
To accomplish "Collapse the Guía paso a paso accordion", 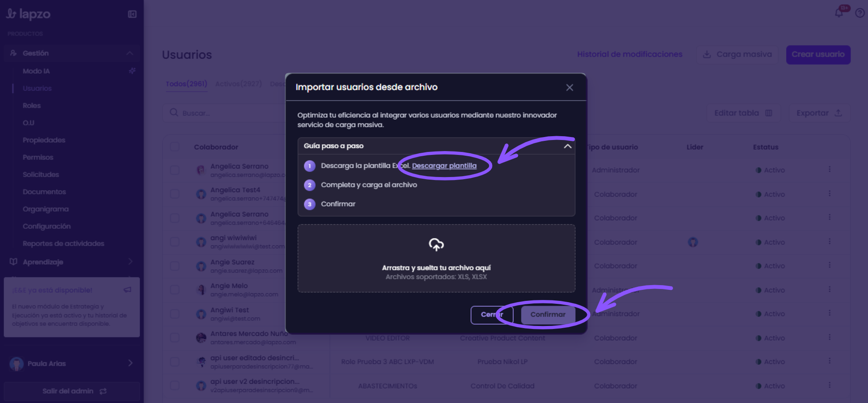I will [x=567, y=146].
